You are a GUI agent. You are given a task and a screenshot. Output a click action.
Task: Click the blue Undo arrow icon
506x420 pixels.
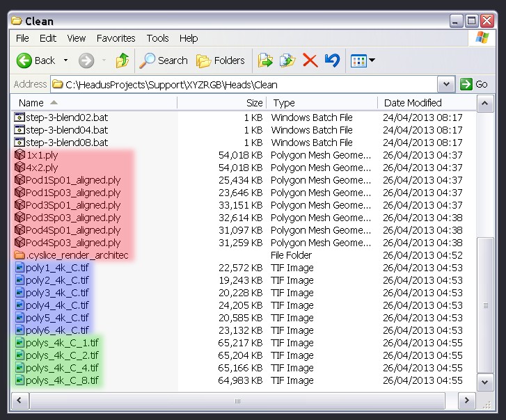tap(332, 60)
